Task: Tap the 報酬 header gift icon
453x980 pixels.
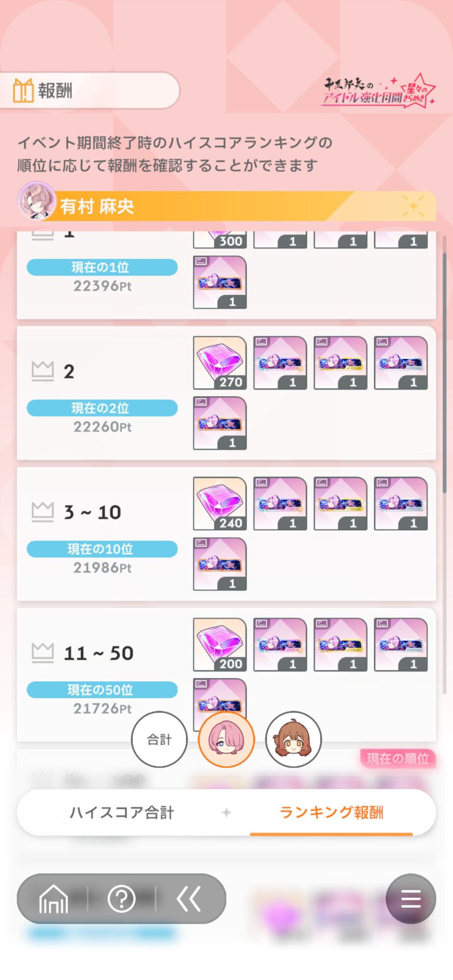Action: [23, 90]
